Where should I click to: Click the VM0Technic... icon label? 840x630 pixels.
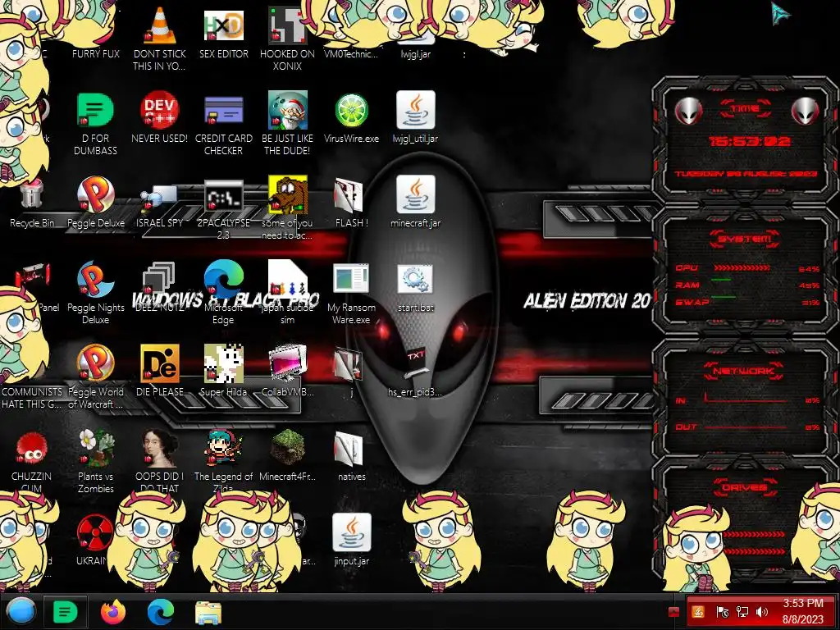[351, 53]
